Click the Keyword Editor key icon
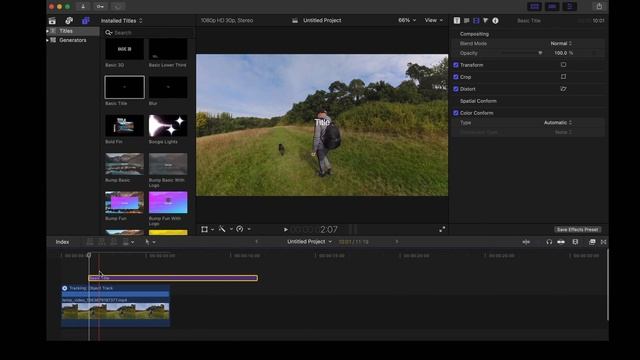The width and height of the screenshot is (640, 360). tap(100, 7)
